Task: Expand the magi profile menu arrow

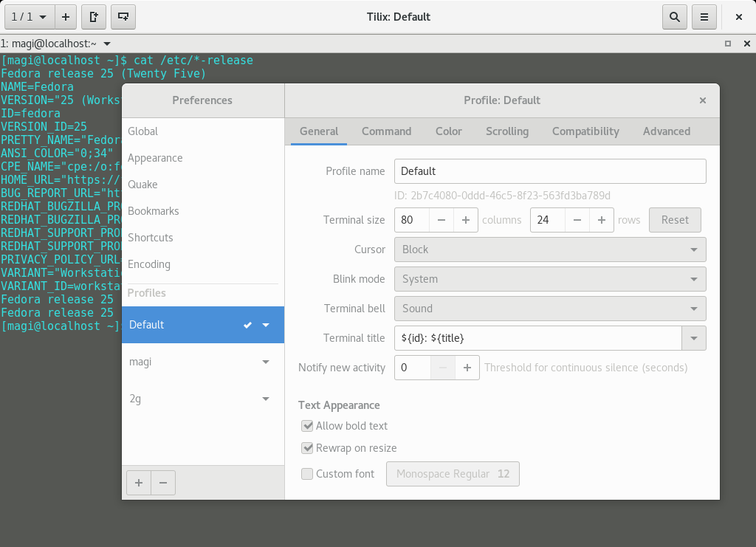Action: (x=266, y=362)
